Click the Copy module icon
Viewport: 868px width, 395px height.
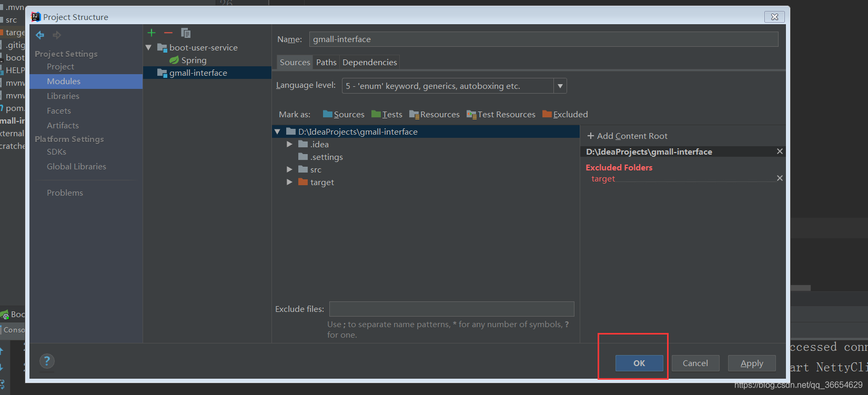(x=186, y=33)
